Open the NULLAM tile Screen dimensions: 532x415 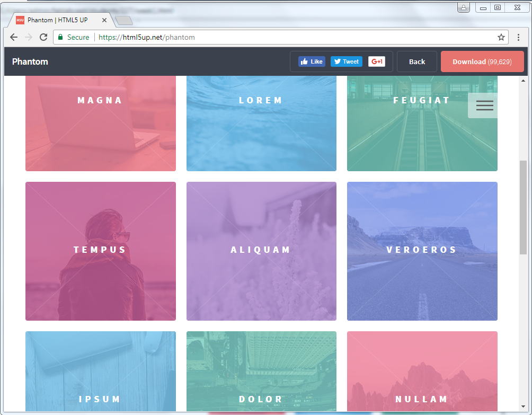point(422,371)
